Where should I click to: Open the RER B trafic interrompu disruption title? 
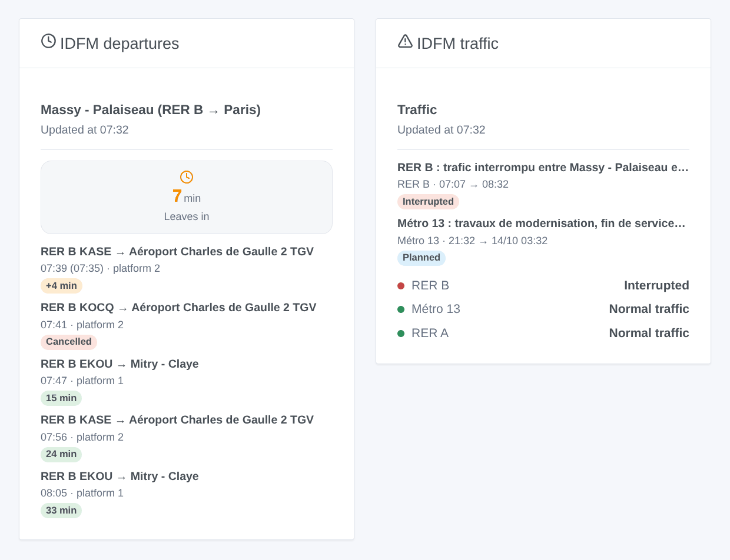(x=543, y=168)
